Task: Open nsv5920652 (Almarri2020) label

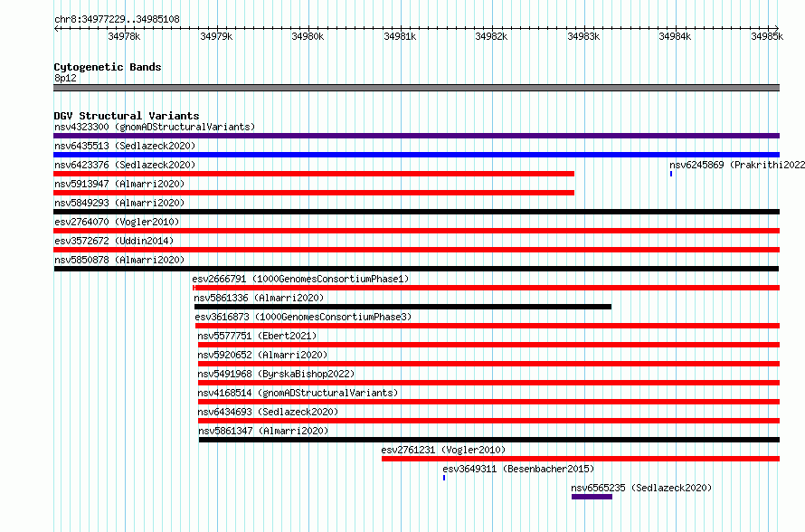Action: [x=262, y=355]
